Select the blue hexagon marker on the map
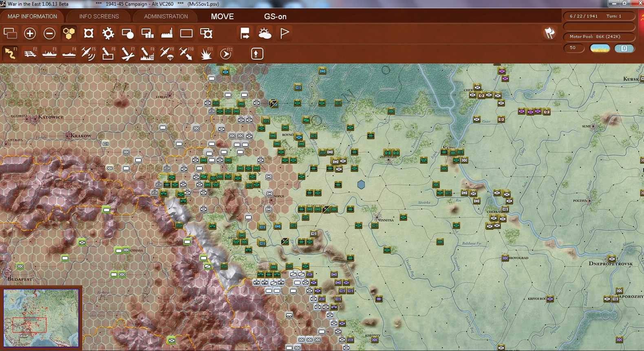 click(361, 184)
